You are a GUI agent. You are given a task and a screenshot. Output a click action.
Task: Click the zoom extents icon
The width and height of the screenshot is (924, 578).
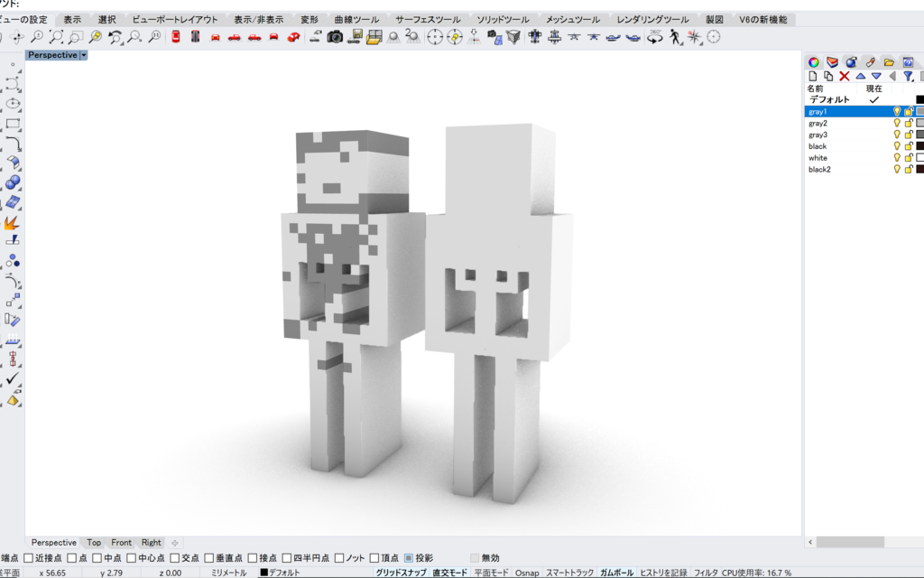click(56, 37)
